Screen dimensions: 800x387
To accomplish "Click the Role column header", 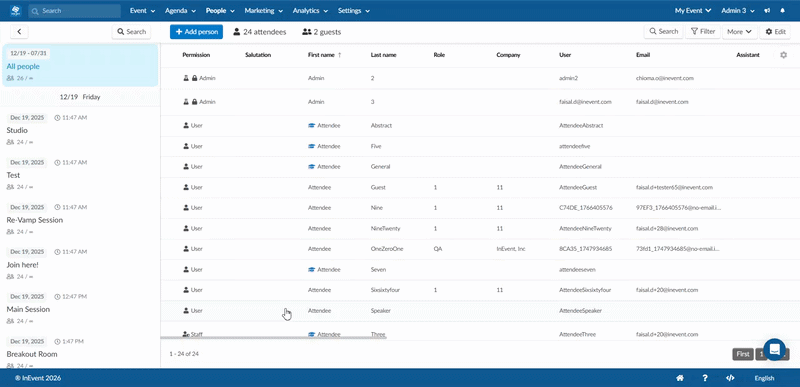I will 439,55.
